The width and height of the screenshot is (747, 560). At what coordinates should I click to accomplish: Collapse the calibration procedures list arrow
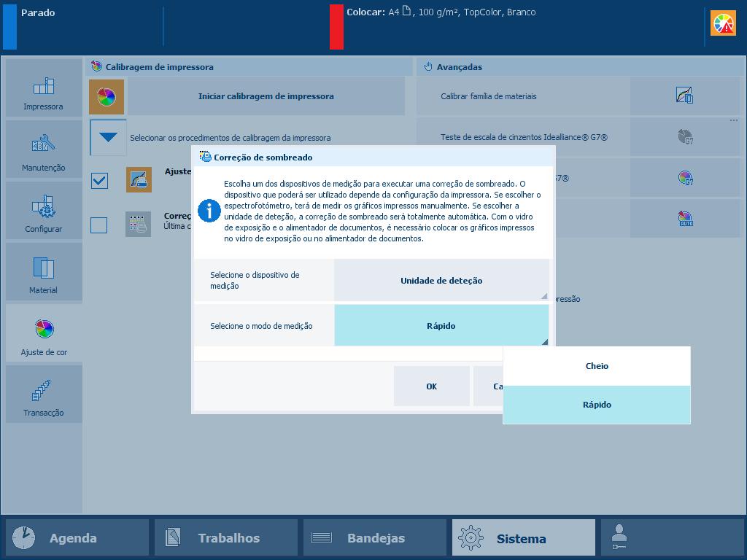(x=108, y=137)
